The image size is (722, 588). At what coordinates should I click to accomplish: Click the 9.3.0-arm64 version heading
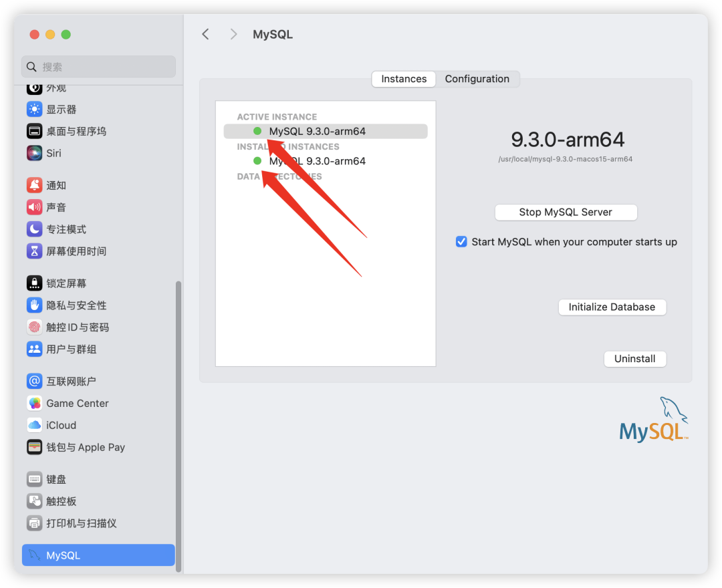coord(568,140)
